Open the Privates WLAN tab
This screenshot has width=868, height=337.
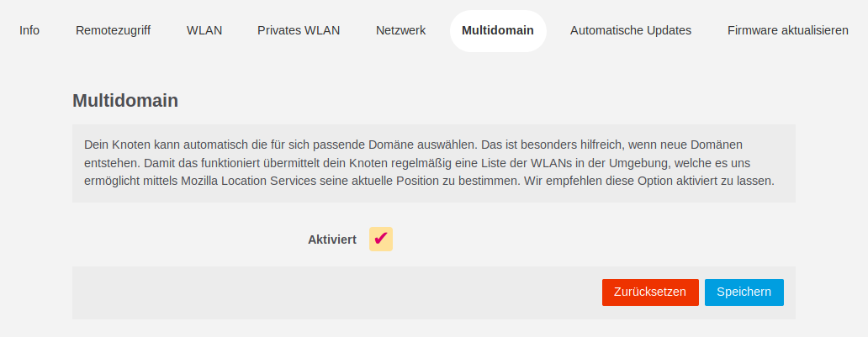coord(299,30)
